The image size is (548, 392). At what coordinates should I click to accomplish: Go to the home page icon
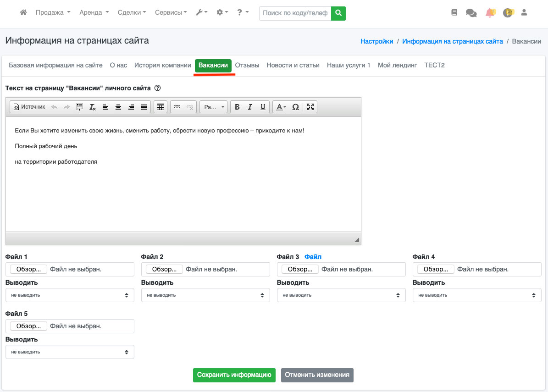[23, 13]
